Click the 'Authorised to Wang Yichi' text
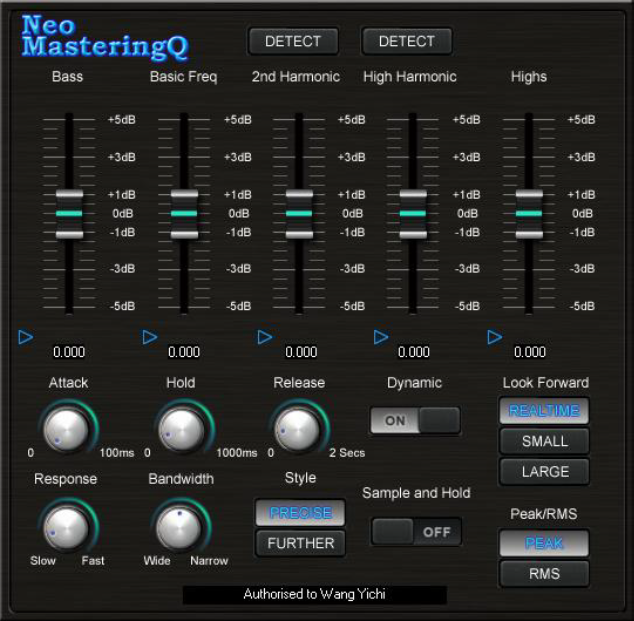Image resolution: width=634 pixels, height=621 pixels. point(315,594)
